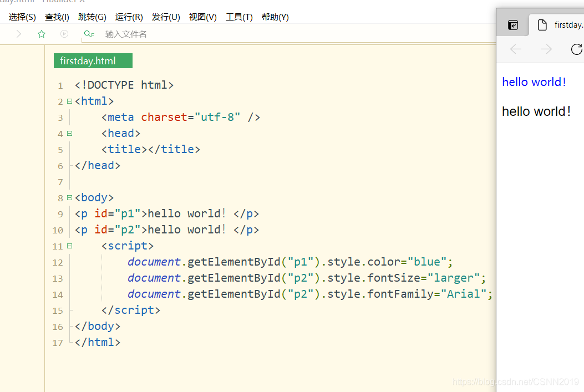Viewport: 584px width, 392px height.
Task: Click the p id="p2" code line
Action: tap(167, 230)
